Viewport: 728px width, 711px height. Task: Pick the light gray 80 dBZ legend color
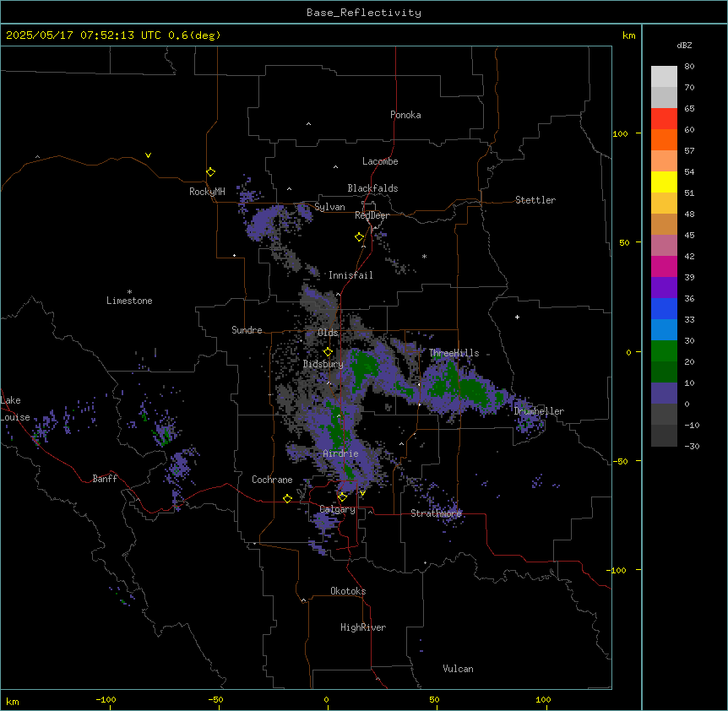[x=664, y=77]
